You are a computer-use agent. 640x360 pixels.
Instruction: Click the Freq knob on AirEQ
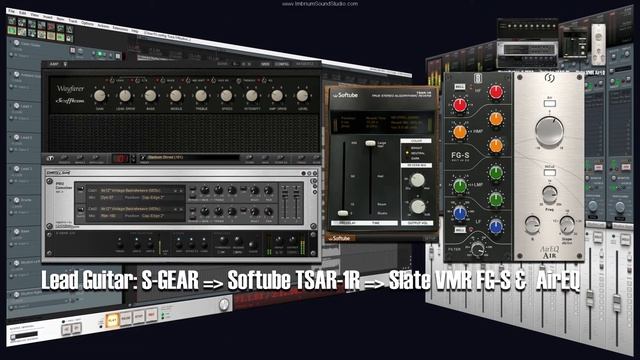coord(550,193)
